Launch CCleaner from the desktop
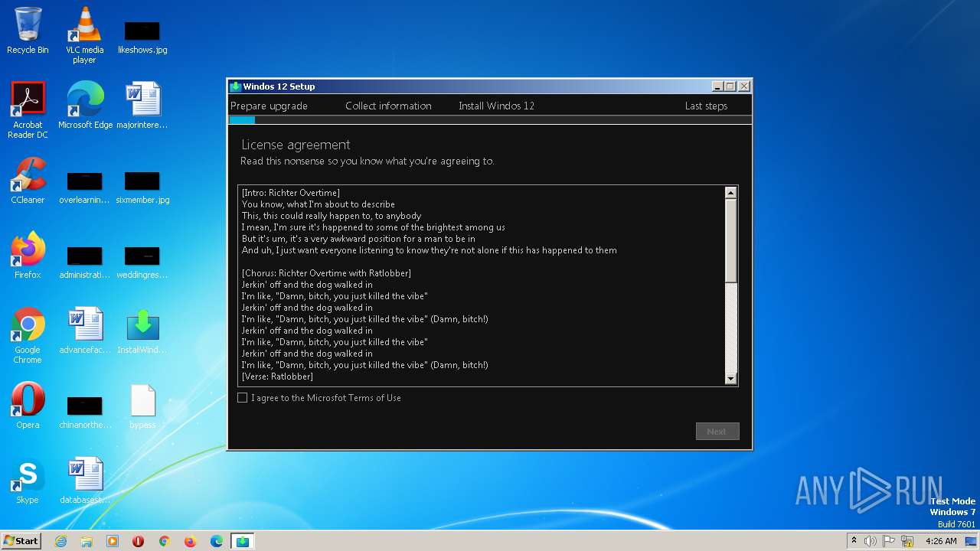The width and height of the screenshot is (980, 551). (28, 181)
